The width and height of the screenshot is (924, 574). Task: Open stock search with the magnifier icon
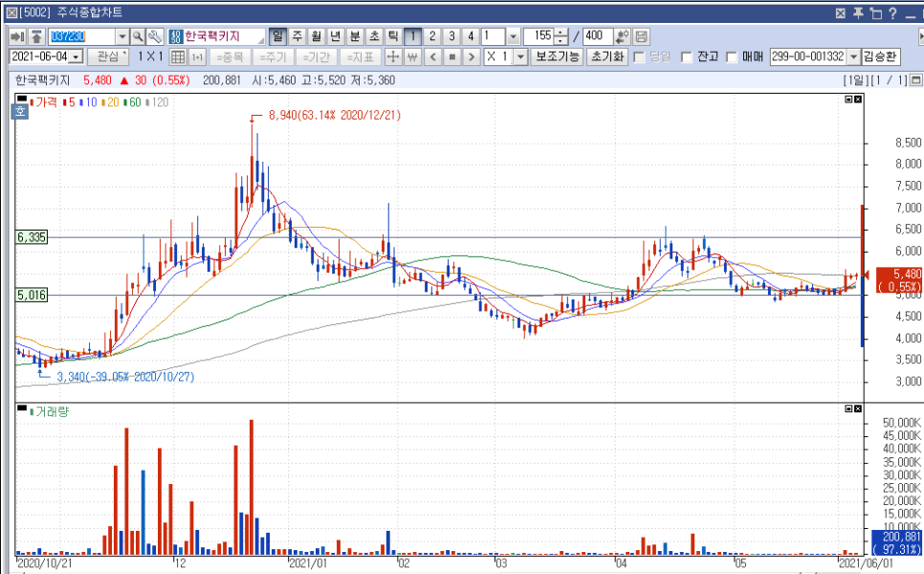point(138,36)
